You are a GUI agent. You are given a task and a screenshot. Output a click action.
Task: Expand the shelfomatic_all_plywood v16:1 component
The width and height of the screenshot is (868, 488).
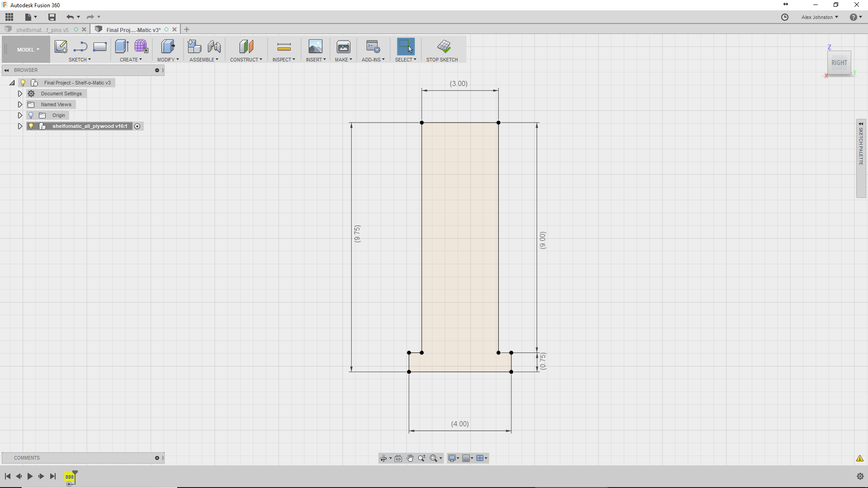coord(20,126)
